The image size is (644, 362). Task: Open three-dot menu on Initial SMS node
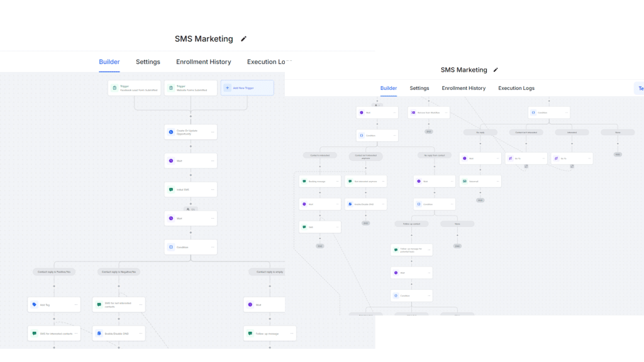(x=213, y=189)
